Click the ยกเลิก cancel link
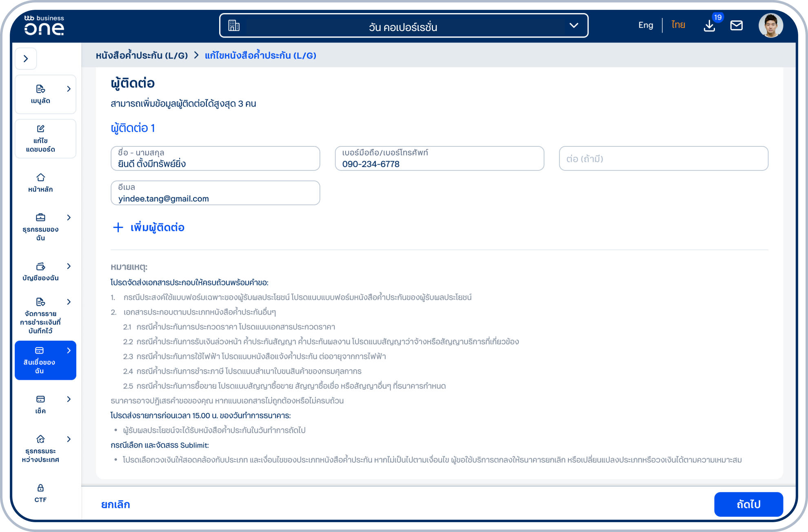This screenshot has width=808, height=532. pos(115,505)
